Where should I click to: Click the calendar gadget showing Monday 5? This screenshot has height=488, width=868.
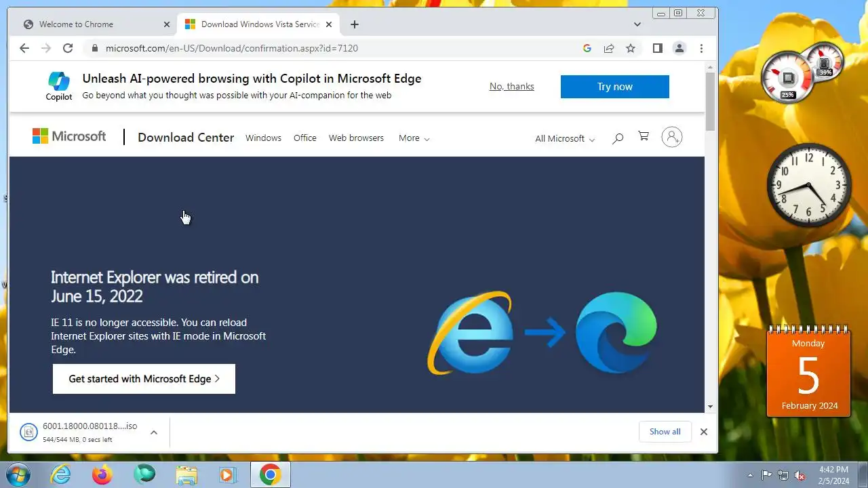(808, 371)
